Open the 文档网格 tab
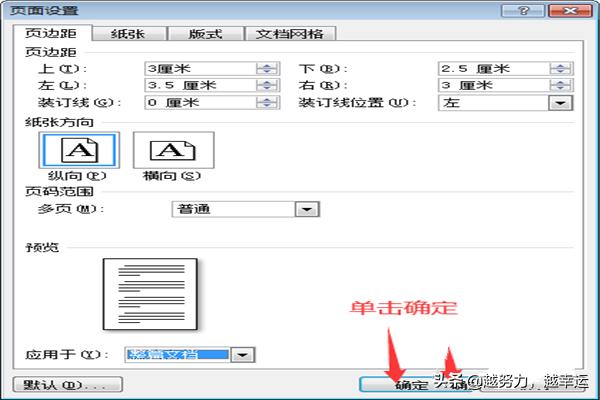Screen dimensions: 600x400 [x=290, y=34]
